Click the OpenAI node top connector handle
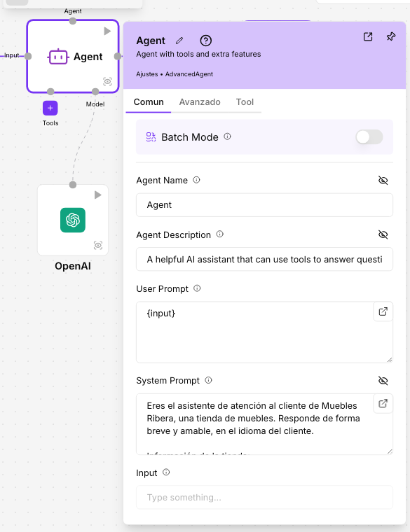Image resolution: width=410 pixels, height=532 pixels. pos(73,185)
